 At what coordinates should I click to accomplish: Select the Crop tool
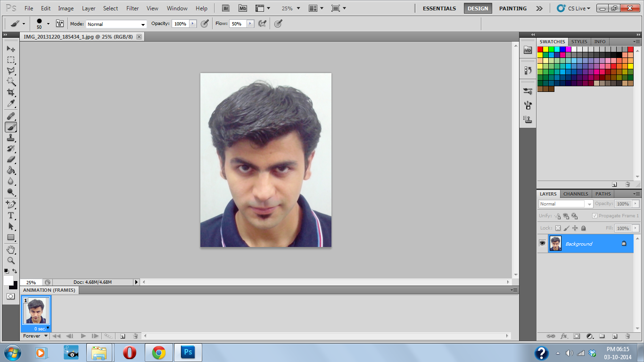[10, 92]
